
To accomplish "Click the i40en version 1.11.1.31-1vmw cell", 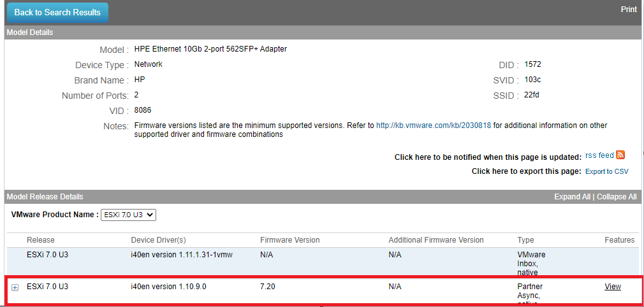I will pos(182,255).
